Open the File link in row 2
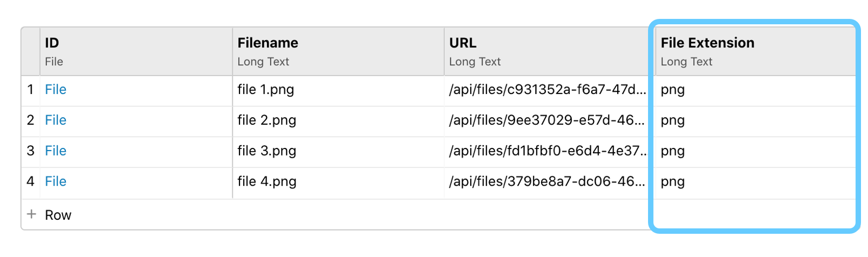The image size is (868, 257). pos(56,120)
